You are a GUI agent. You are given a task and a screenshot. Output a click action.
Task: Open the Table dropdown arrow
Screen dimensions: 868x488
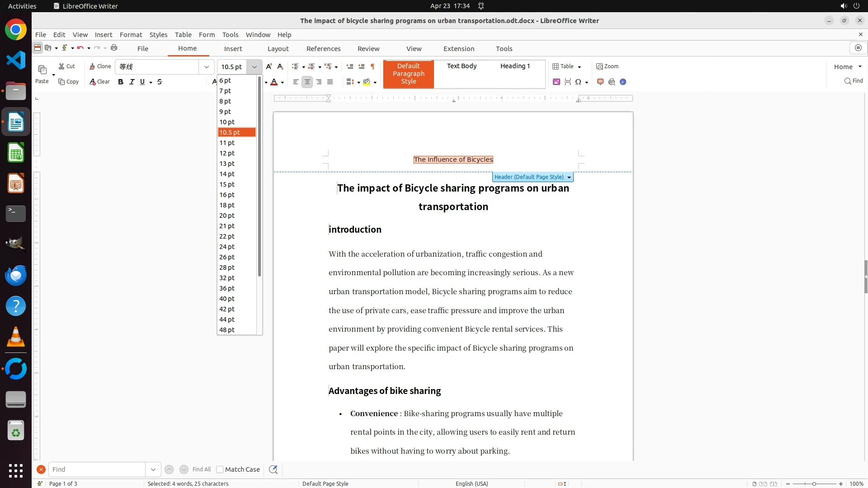pyautogui.click(x=579, y=67)
